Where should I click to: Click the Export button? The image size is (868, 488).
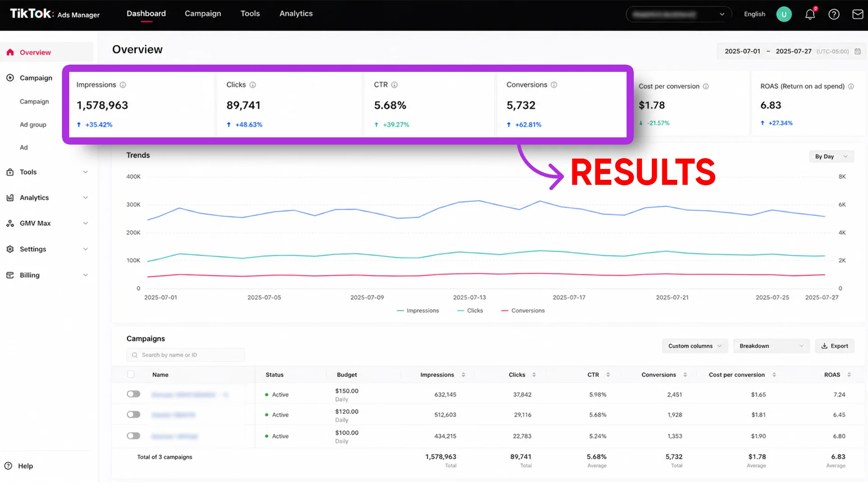tap(835, 346)
